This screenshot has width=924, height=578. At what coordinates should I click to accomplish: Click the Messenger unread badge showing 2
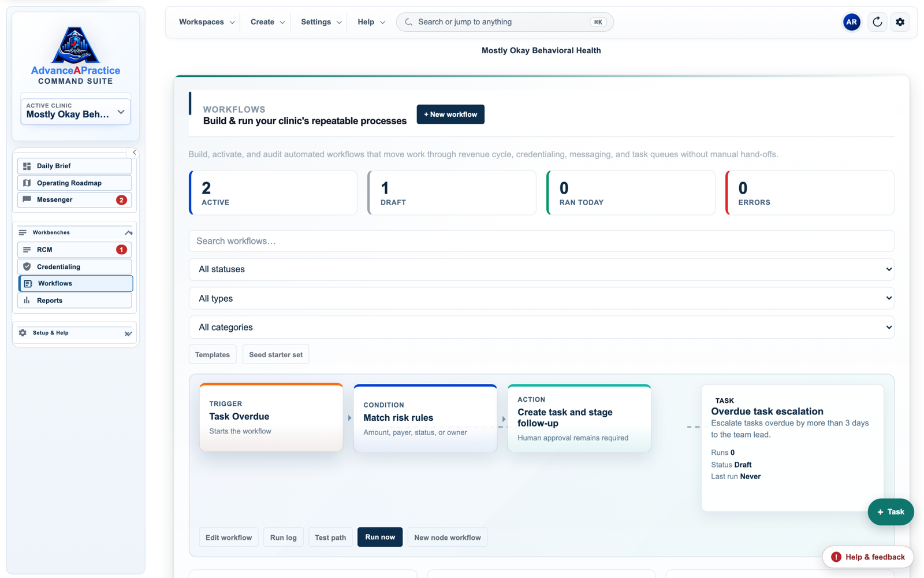point(121,200)
